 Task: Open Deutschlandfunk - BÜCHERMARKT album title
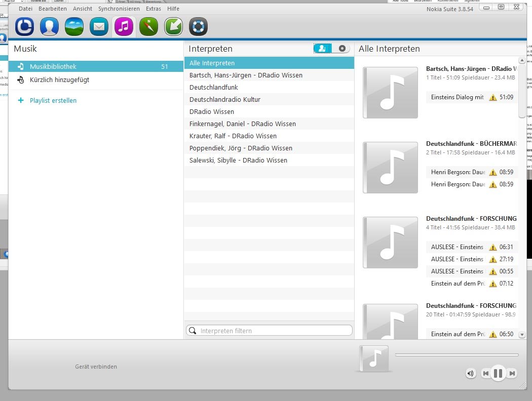tap(471, 144)
